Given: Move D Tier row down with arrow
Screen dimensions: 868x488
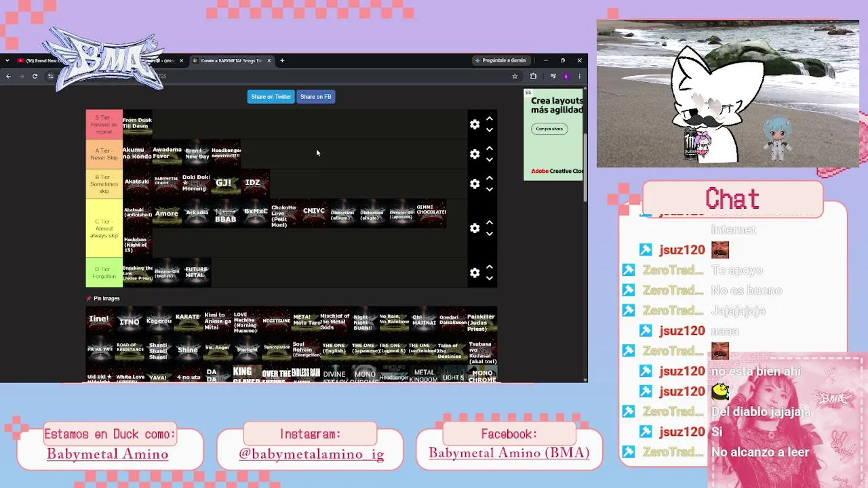Looking at the screenshot, I should tap(490, 278).
